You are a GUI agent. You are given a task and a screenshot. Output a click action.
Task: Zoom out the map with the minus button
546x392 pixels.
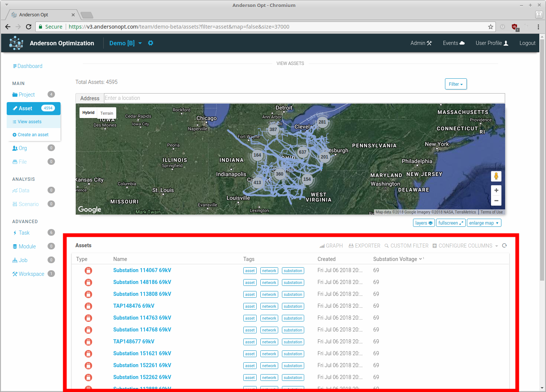(496, 201)
